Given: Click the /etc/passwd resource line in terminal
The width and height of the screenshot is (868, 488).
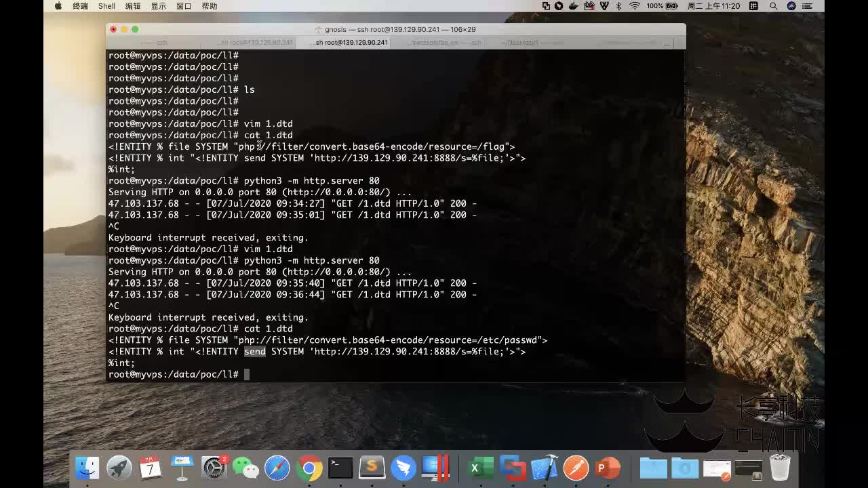Looking at the screenshot, I should tap(328, 340).
